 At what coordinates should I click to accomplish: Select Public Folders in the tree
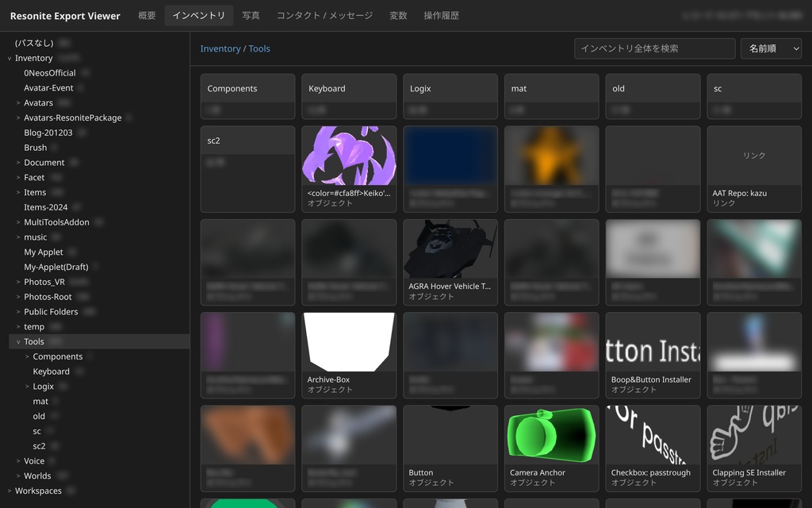coord(51,311)
